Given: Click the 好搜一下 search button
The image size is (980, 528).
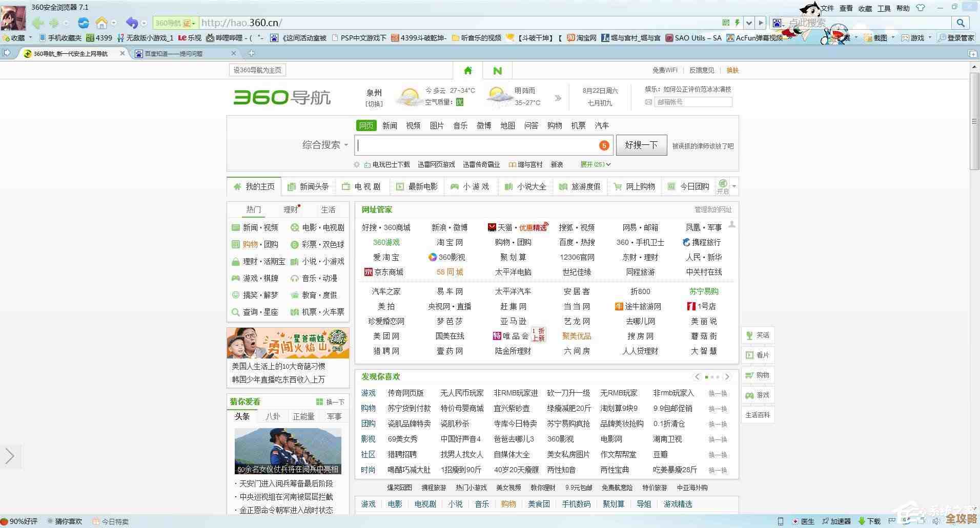Looking at the screenshot, I should (641, 145).
